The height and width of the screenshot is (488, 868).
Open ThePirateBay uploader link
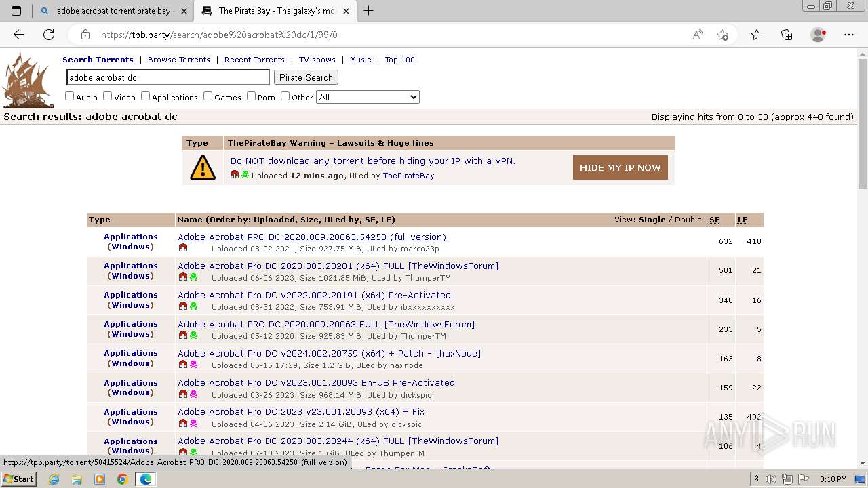click(408, 176)
